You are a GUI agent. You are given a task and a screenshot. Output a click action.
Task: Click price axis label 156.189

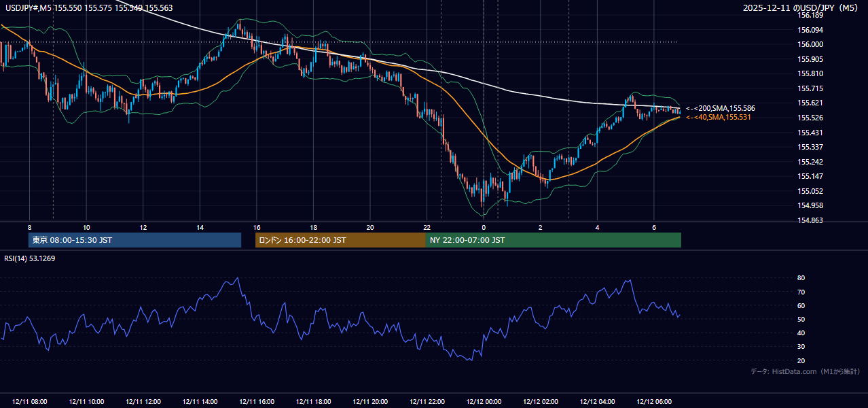pyautogui.click(x=810, y=15)
